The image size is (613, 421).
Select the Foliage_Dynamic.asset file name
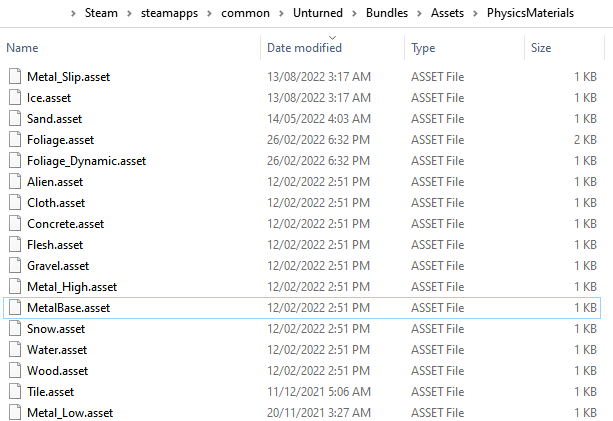pyautogui.click(x=86, y=161)
